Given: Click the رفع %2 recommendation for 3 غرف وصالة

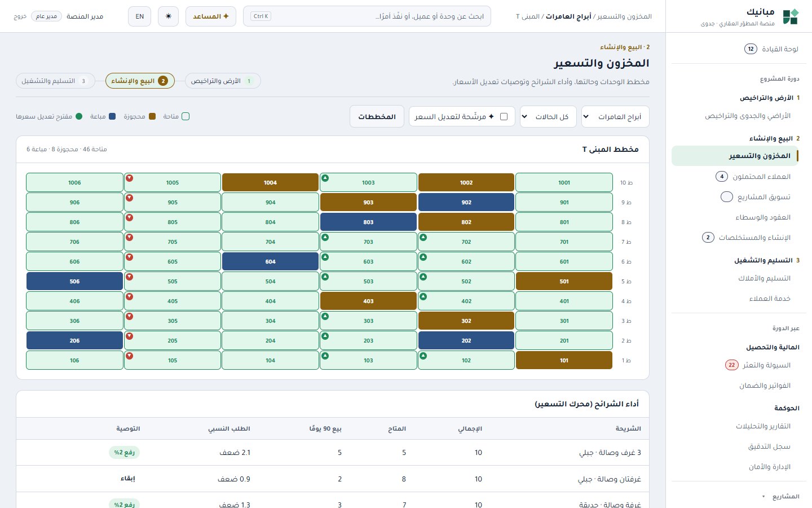Looking at the screenshot, I should pos(124,453).
